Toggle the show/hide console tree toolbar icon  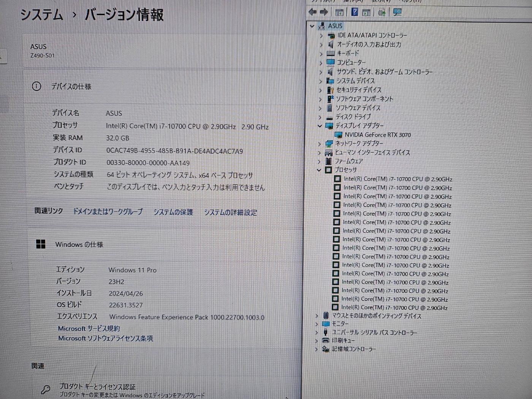[x=339, y=12]
